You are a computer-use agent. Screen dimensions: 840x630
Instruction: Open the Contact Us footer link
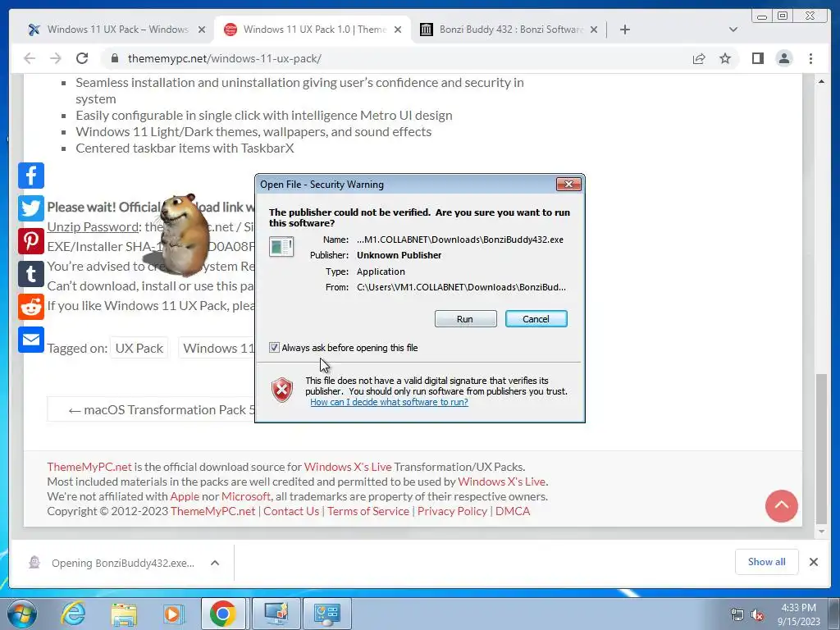point(291,511)
